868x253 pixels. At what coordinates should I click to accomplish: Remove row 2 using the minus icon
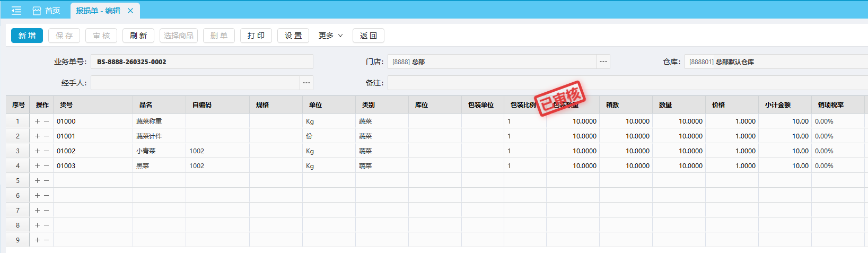click(47, 136)
